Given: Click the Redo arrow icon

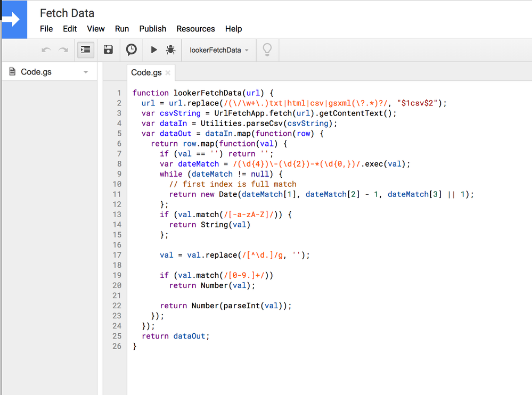Looking at the screenshot, I should coord(63,50).
